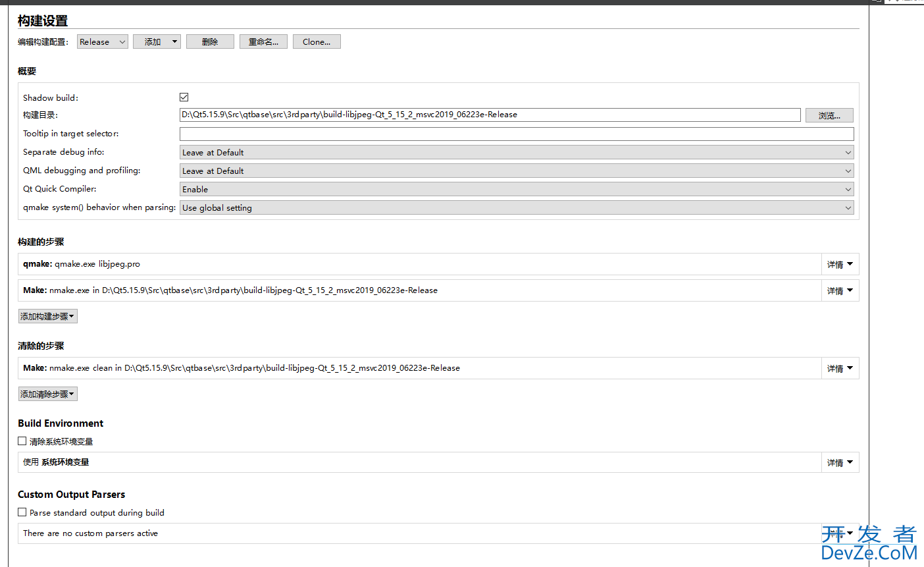The width and height of the screenshot is (924, 567).
Task: Open the QML debugging and profiling dropdown
Action: pyautogui.click(x=517, y=171)
